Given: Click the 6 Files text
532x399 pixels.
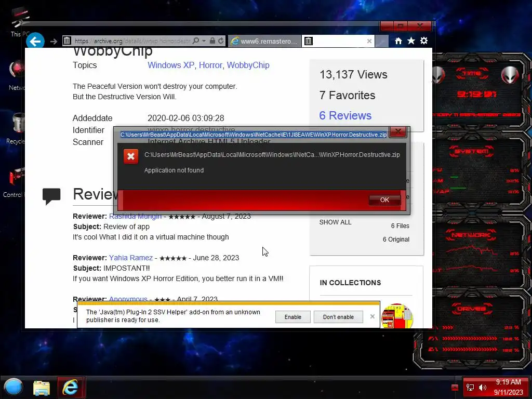Looking at the screenshot, I should [400, 226].
